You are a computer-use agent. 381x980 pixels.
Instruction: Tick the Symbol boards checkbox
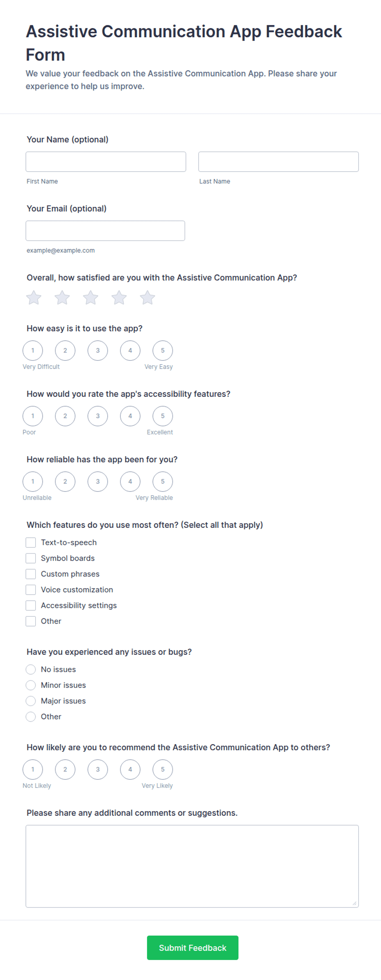(31, 558)
